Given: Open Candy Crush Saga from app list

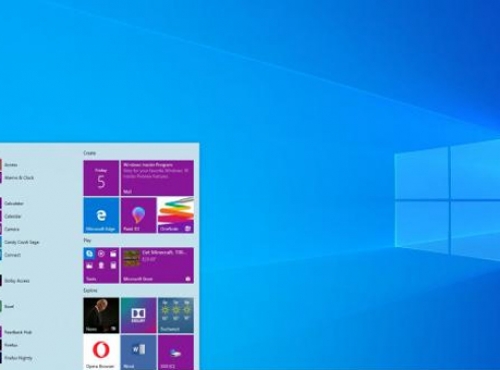Looking at the screenshot, I should click(x=22, y=242).
